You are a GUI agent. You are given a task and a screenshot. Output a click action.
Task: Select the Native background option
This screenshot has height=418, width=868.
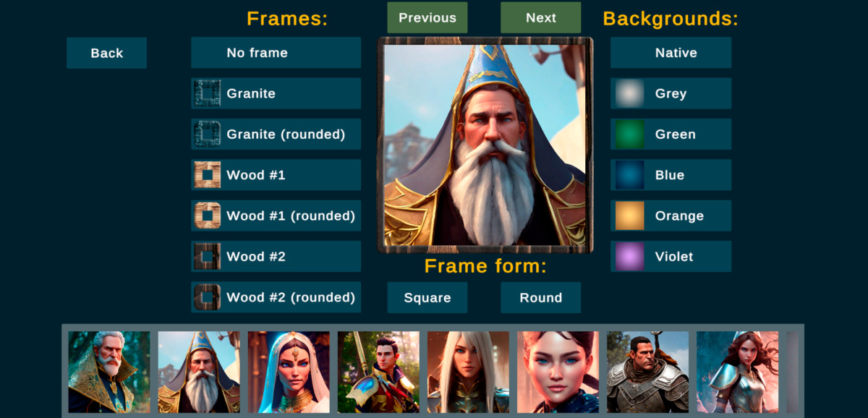pos(671,53)
